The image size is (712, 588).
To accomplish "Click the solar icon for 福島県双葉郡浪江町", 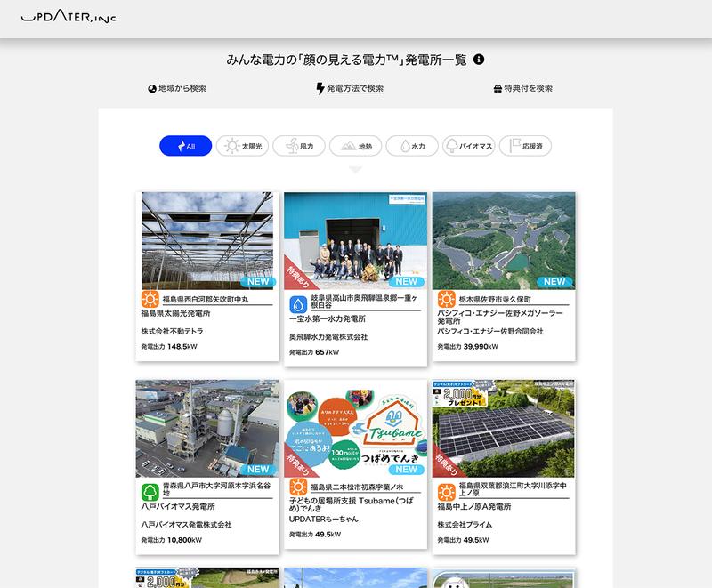I will [x=447, y=492].
